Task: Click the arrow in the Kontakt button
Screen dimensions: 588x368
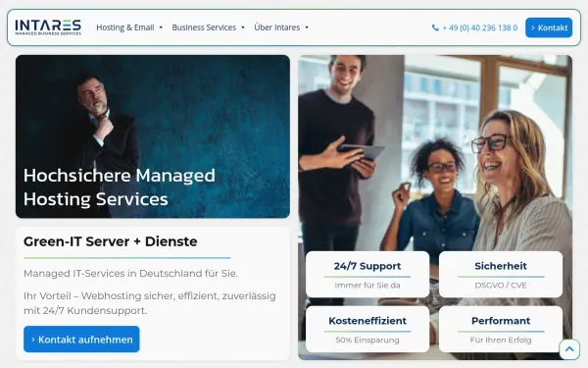Action: 533,27
